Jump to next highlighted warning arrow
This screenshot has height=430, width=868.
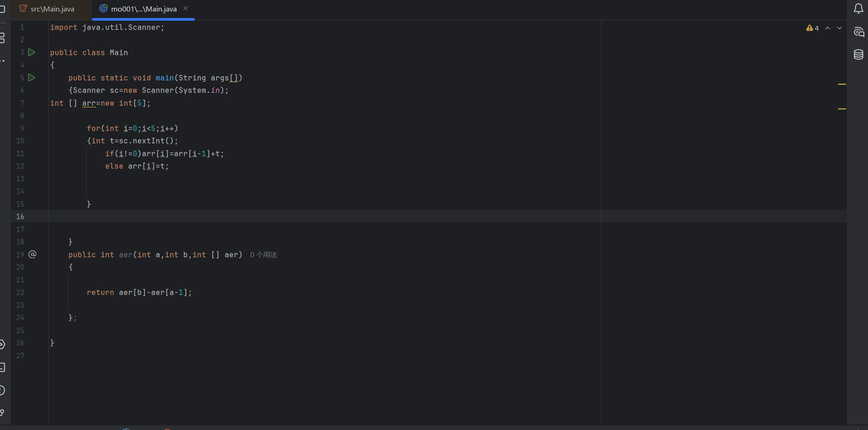pyautogui.click(x=840, y=28)
